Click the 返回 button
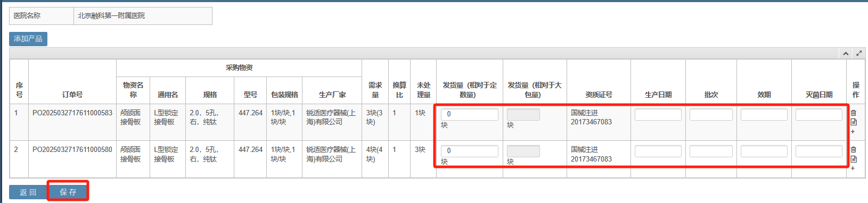Screen dimensions: 868x203 click(x=28, y=192)
